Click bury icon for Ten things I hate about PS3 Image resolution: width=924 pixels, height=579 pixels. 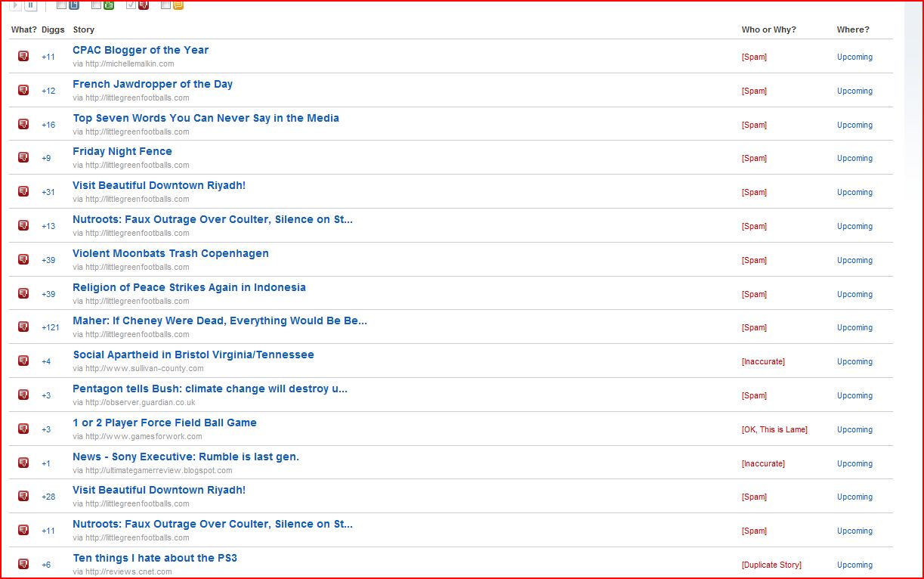(23, 564)
